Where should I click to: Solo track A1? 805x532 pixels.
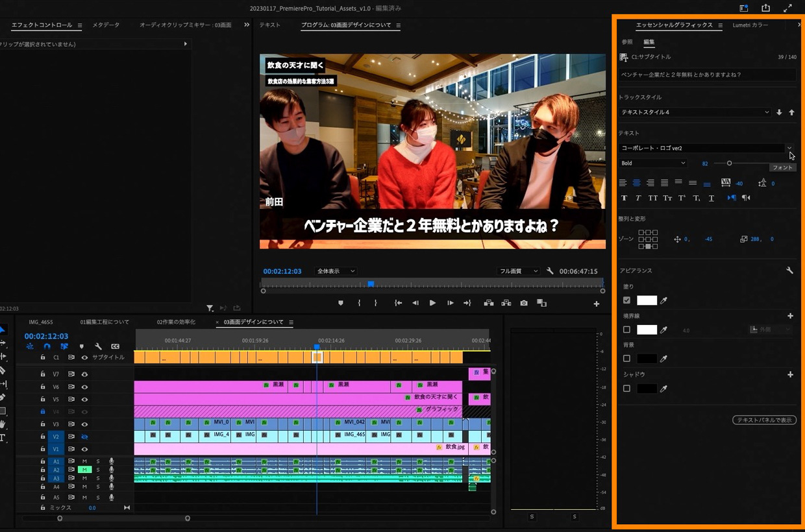point(98,461)
